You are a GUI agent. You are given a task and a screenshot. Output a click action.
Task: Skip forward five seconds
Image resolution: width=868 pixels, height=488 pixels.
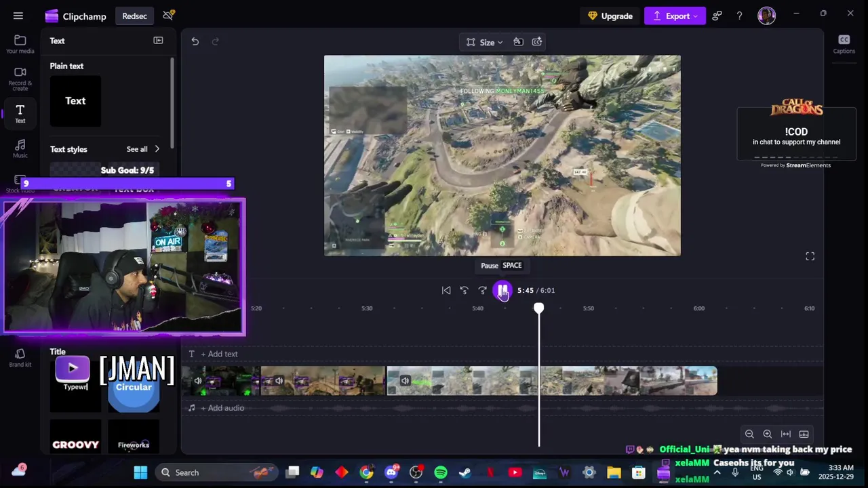(482, 290)
